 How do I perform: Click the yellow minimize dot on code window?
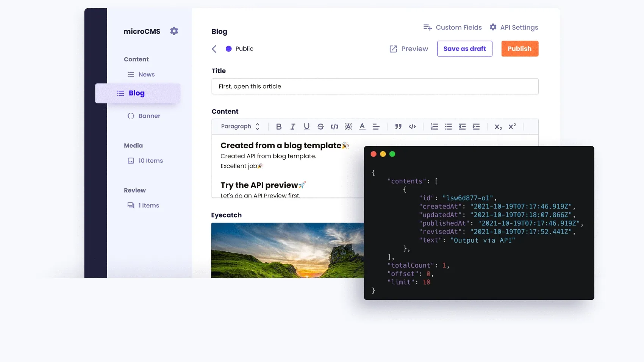click(x=383, y=154)
